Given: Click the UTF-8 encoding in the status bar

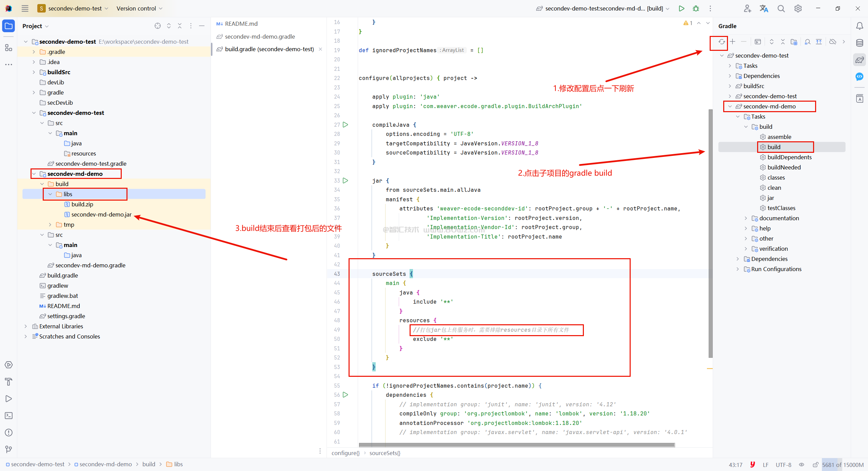Looking at the screenshot, I should [783, 465].
